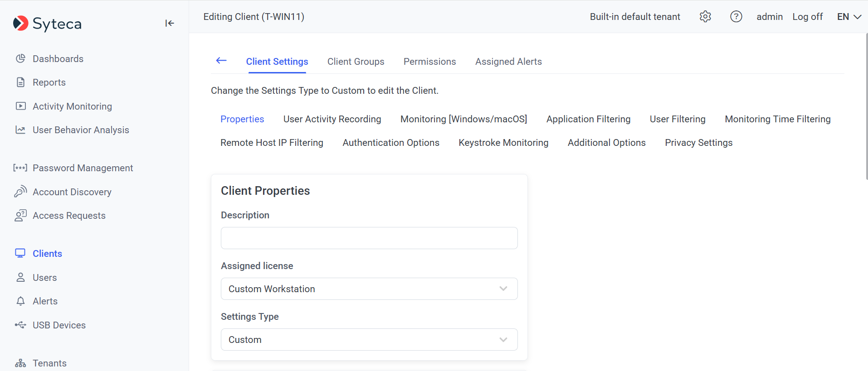Expand the Assigned license dropdown

click(369, 289)
